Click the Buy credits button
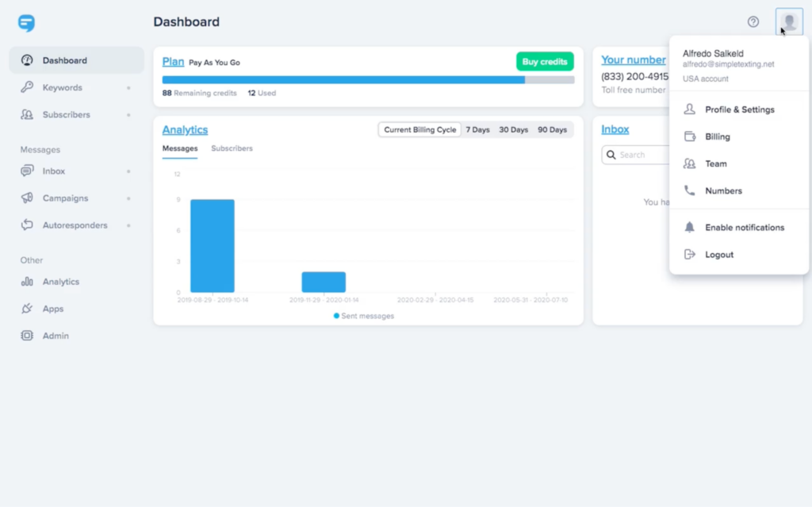This screenshot has width=812, height=507. coord(545,60)
